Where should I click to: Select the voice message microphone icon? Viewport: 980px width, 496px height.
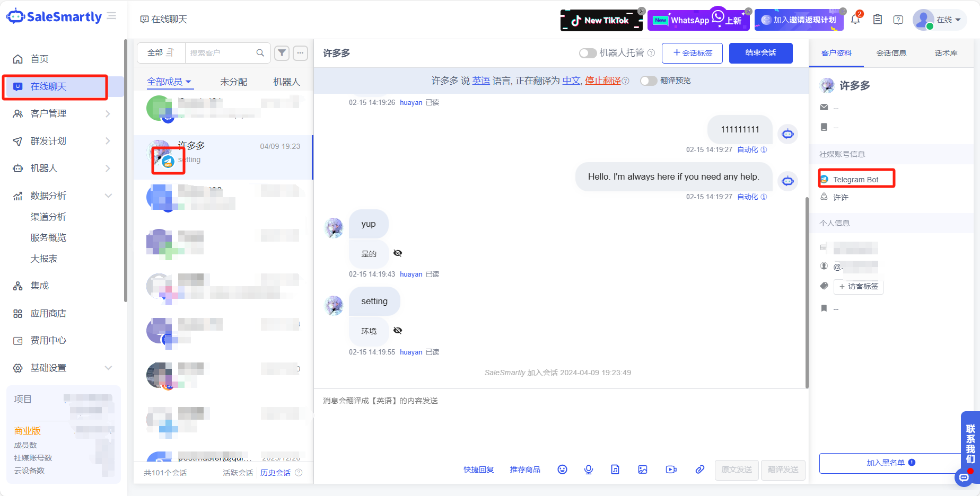(589, 470)
